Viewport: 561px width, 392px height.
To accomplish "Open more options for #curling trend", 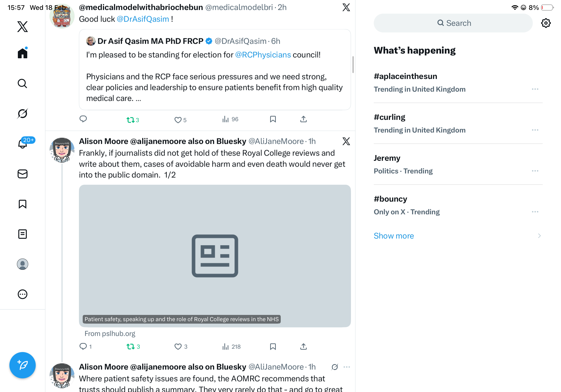I will click(x=535, y=130).
